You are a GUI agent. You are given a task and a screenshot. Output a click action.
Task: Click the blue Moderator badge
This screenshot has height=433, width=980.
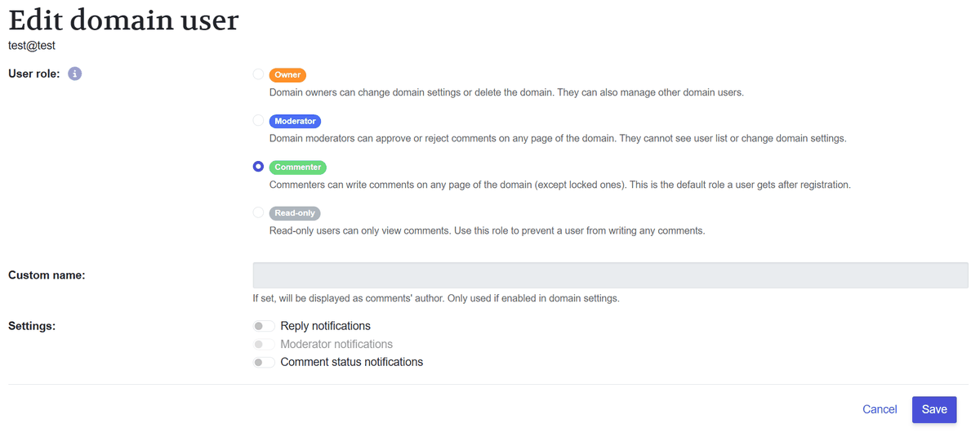(295, 121)
